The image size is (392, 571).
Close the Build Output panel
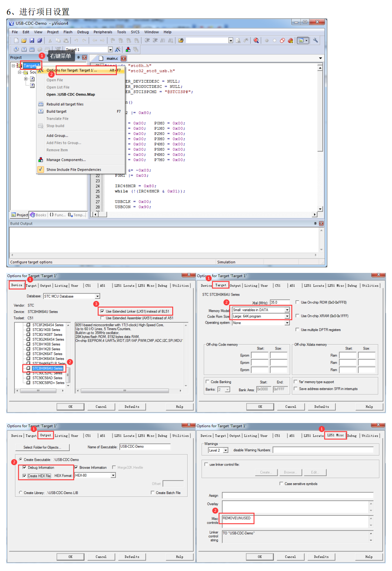(321, 224)
